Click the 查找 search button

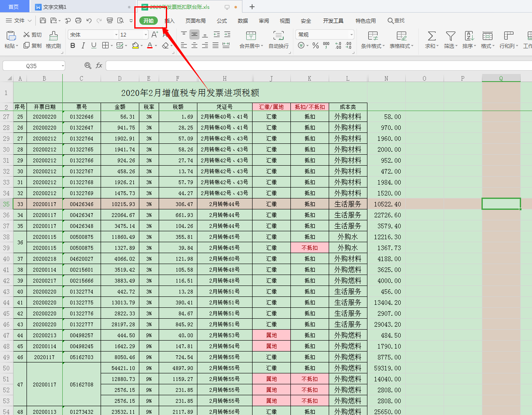click(396, 21)
